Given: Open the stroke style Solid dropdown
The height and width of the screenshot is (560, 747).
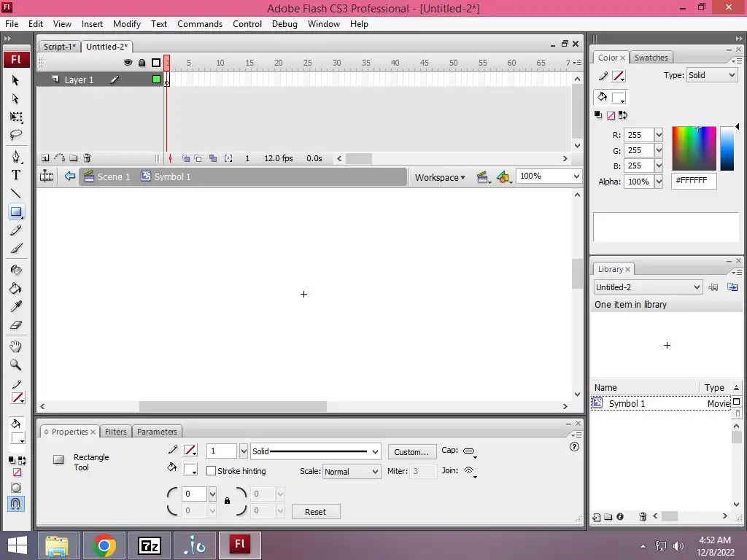Looking at the screenshot, I should point(315,451).
